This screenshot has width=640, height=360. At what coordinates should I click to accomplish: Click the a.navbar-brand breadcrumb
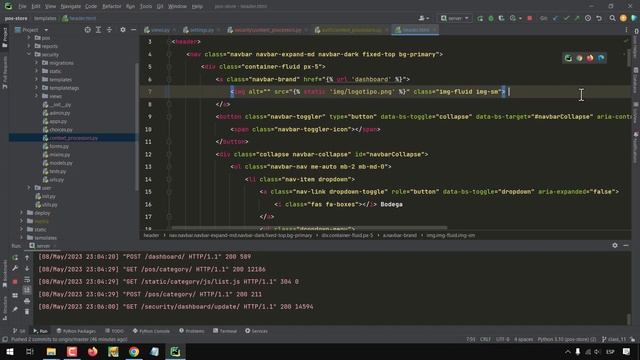coord(400,236)
